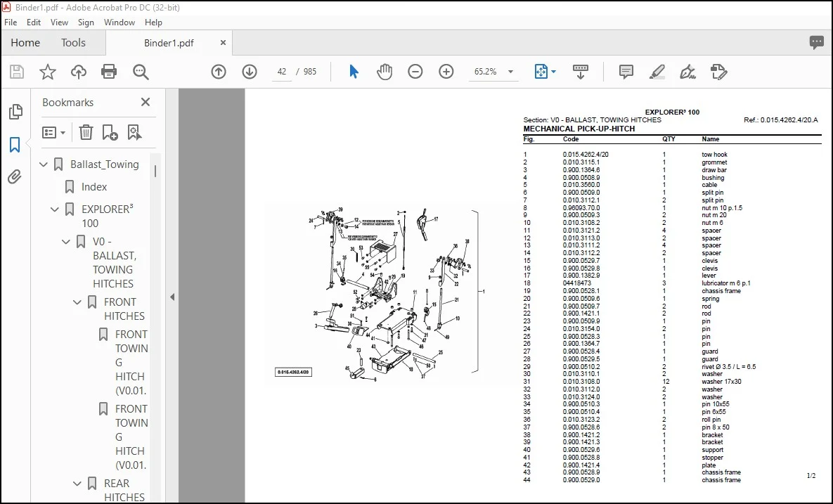Collapse the Ballast_Towing bookmark
The height and width of the screenshot is (504, 833).
coord(44,164)
